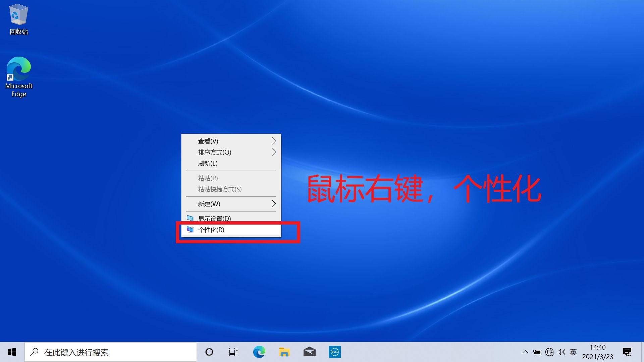Screen dimensions: 644x362
Task: Switch input language via 英 indicator
Action: [x=574, y=352]
